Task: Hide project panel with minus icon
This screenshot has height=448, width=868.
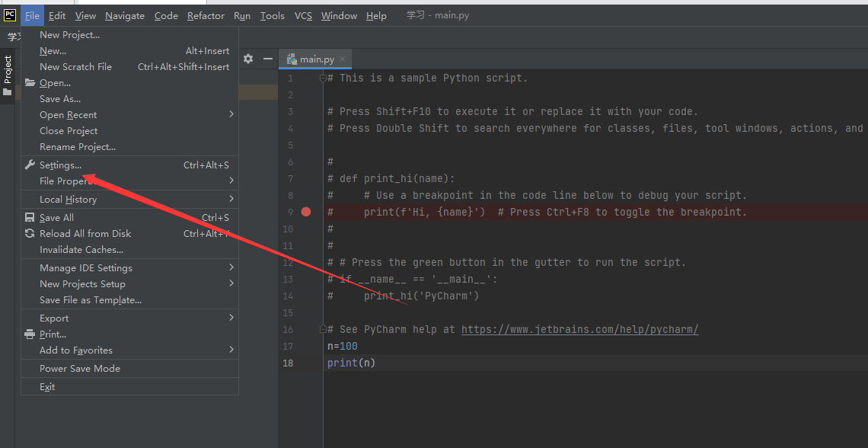Action: [268, 59]
